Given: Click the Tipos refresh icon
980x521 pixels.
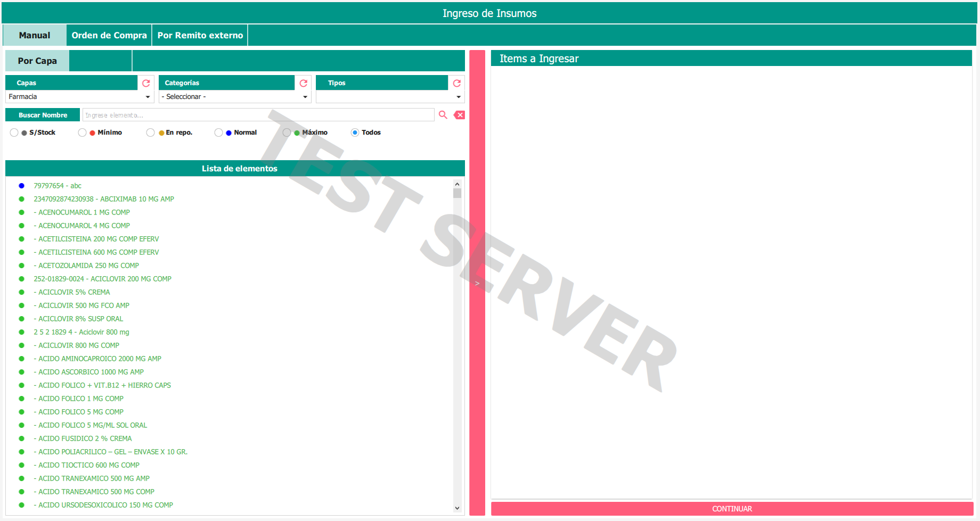Looking at the screenshot, I should pos(457,83).
